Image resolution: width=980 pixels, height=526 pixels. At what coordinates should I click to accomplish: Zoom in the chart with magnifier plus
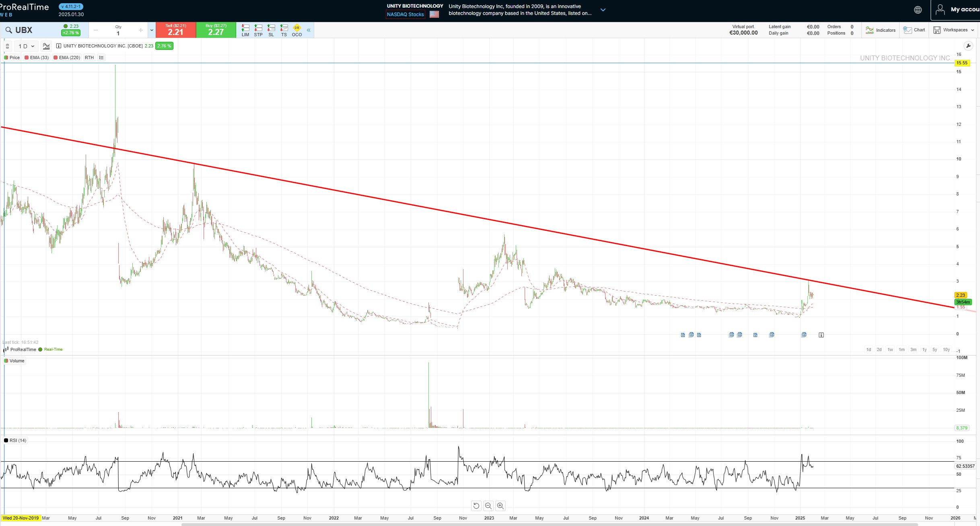(x=500, y=506)
